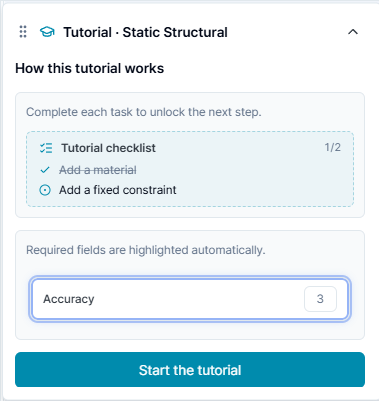Click the Required fields are highlighted text
Screen dimensions: 379x401
click(x=146, y=250)
